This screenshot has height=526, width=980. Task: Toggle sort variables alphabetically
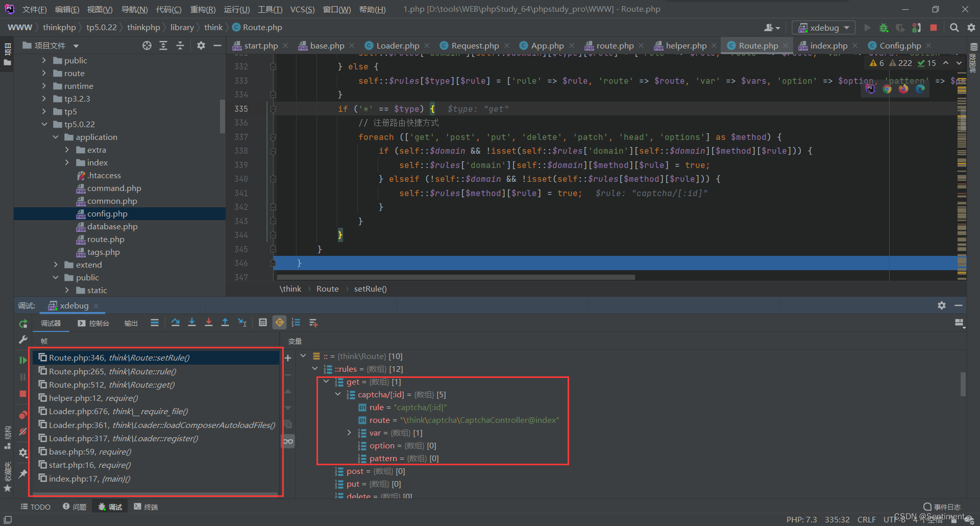pos(296,322)
